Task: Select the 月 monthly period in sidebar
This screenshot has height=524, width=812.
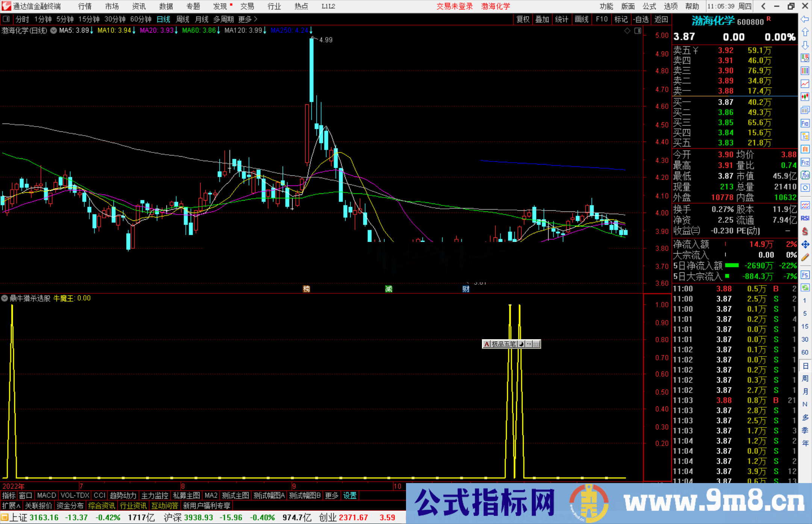Action: click(805, 391)
